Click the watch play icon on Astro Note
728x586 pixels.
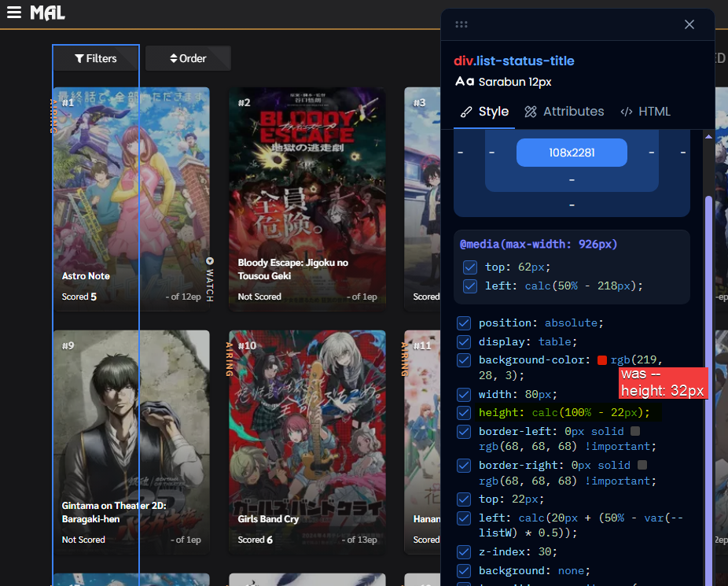[209, 261]
